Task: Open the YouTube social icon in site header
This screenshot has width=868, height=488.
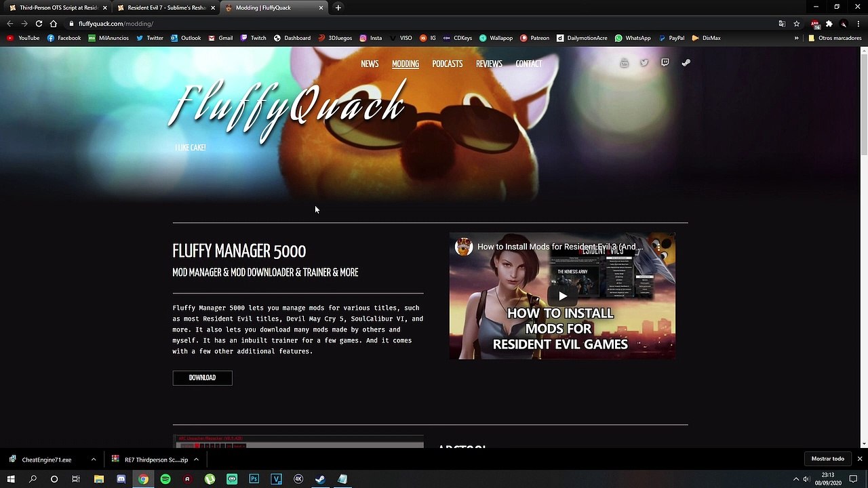Action: tap(624, 63)
